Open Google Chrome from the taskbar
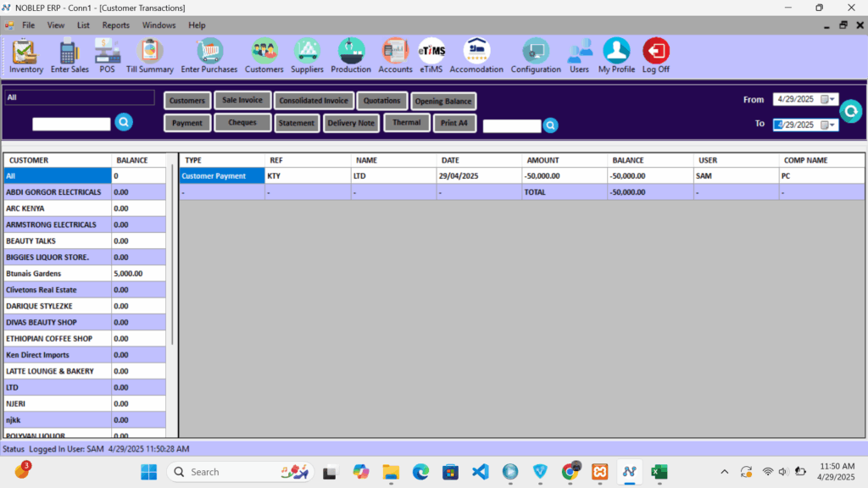Image resolution: width=868 pixels, height=488 pixels. point(570,472)
